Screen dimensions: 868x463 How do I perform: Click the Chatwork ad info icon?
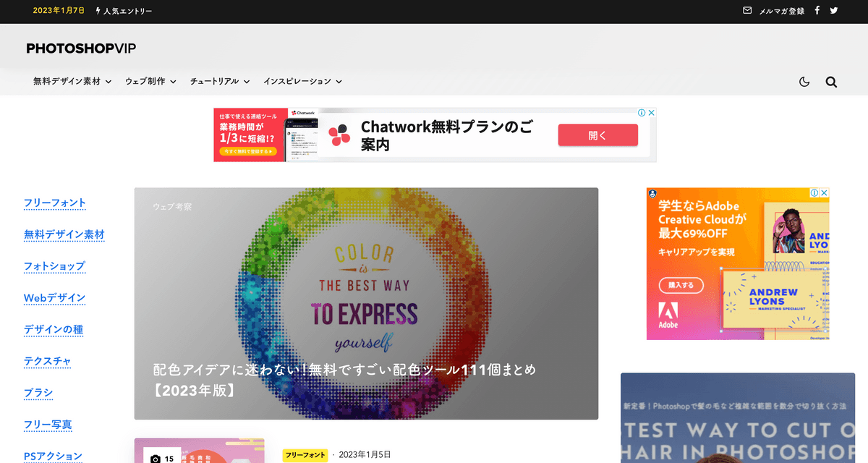(641, 113)
